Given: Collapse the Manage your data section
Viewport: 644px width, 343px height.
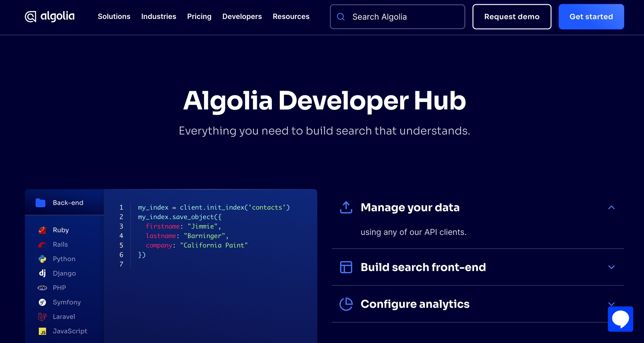Looking at the screenshot, I should point(611,207).
